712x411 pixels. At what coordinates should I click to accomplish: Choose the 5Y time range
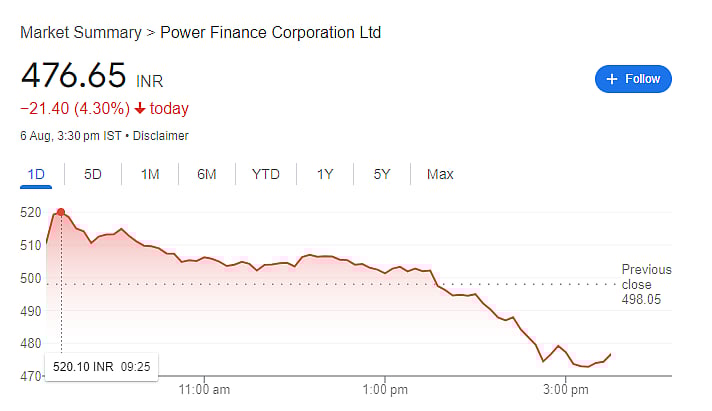382,174
